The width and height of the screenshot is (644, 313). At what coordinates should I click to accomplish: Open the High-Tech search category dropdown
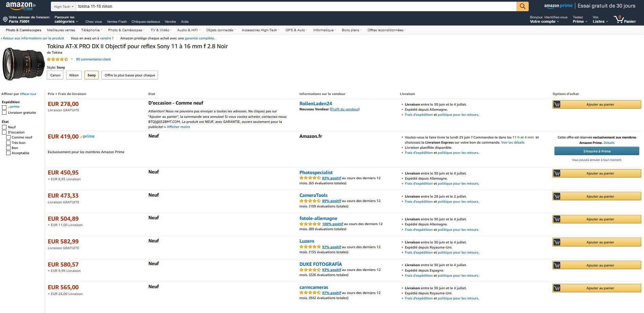click(x=63, y=6)
